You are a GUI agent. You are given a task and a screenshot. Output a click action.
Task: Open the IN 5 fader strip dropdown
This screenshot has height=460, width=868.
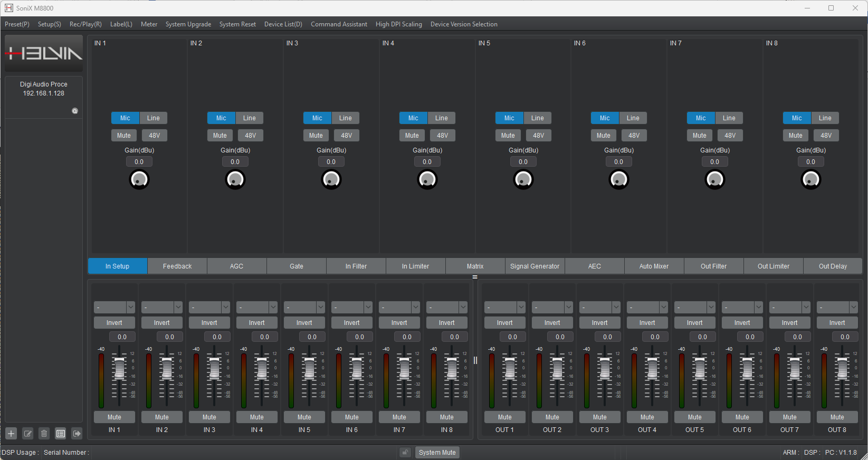pos(304,307)
